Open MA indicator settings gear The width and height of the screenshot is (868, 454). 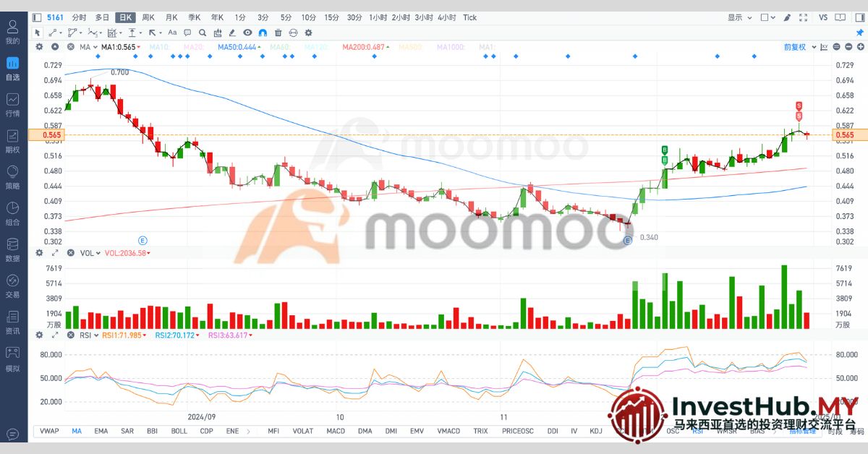click(39, 47)
